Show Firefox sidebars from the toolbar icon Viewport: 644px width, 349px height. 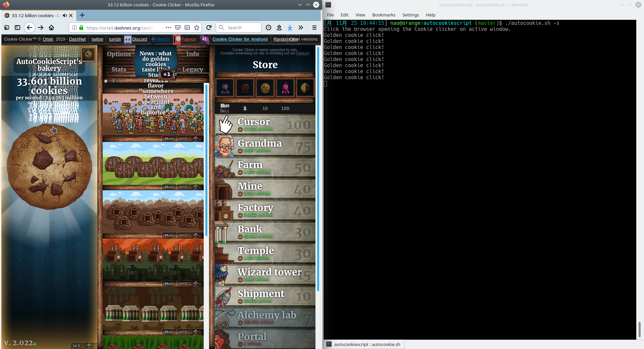click(x=17, y=28)
